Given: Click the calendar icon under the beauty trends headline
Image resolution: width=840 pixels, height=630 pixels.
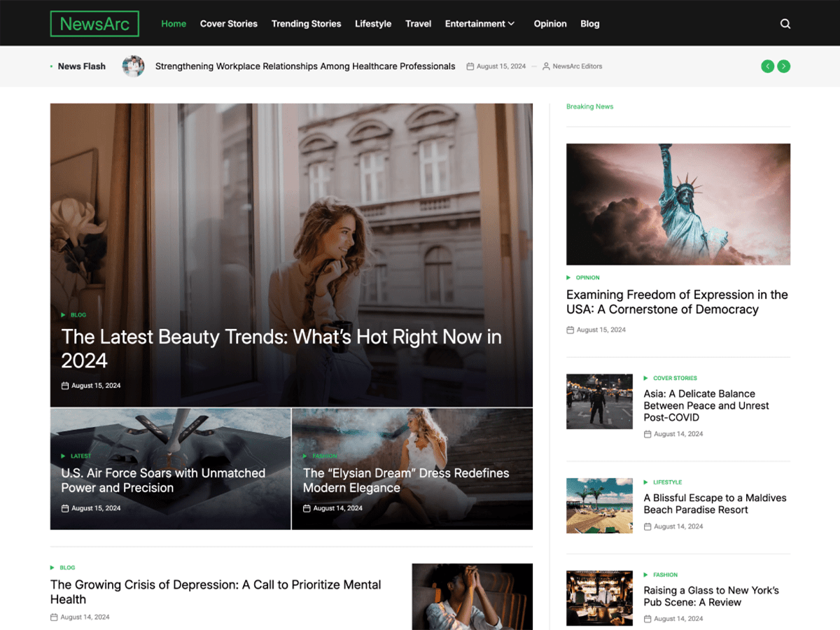Looking at the screenshot, I should pos(65,385).
